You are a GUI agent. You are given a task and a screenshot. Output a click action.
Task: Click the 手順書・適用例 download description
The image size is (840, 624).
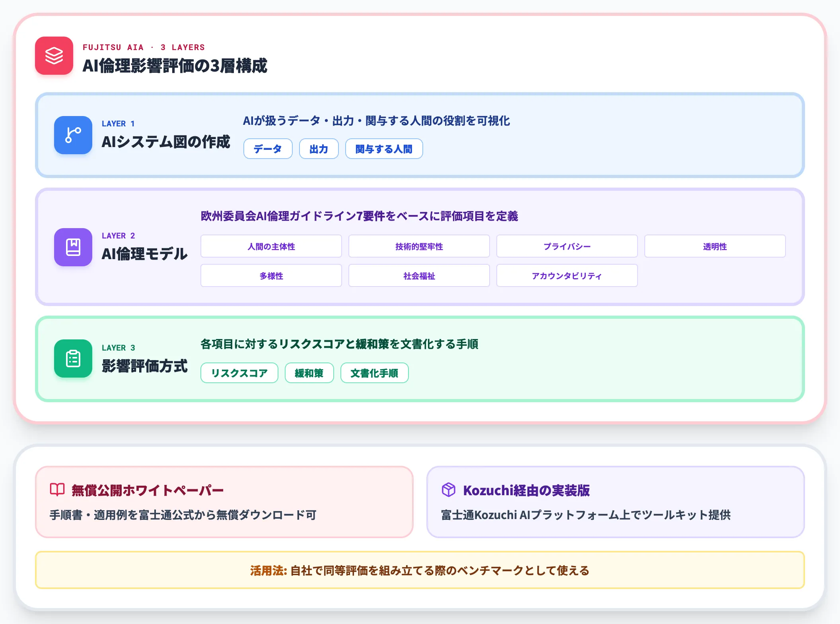tap(183, 515)
